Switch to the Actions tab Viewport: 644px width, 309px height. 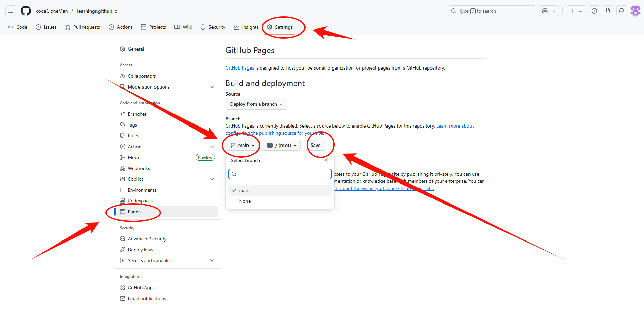point(121,27)
